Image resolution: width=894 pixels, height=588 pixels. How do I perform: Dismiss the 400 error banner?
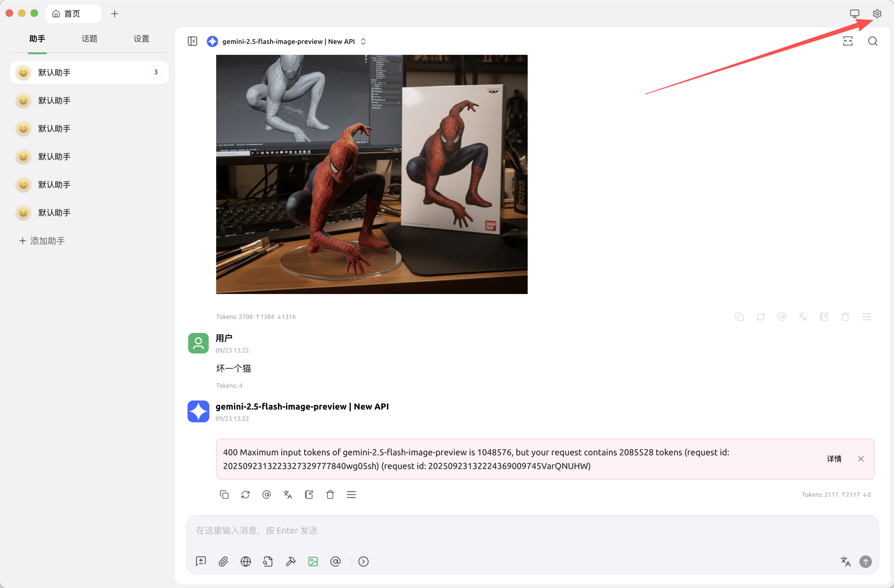861,459
